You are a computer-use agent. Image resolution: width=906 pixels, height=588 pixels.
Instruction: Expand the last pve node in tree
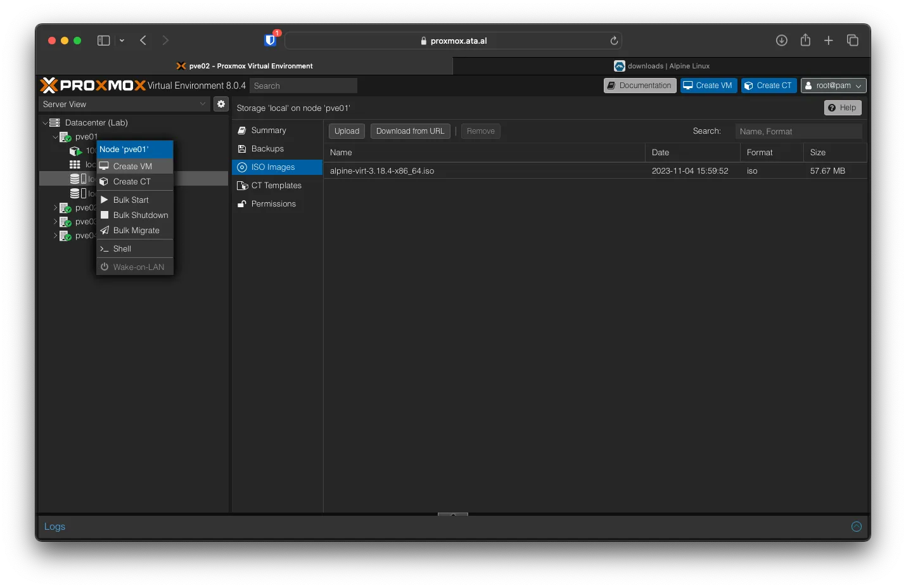55,236
